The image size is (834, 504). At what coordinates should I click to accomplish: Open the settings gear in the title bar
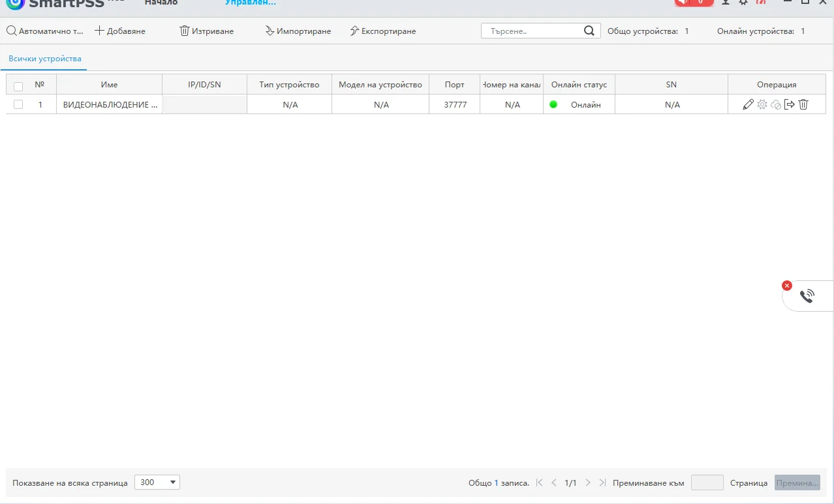743,3
